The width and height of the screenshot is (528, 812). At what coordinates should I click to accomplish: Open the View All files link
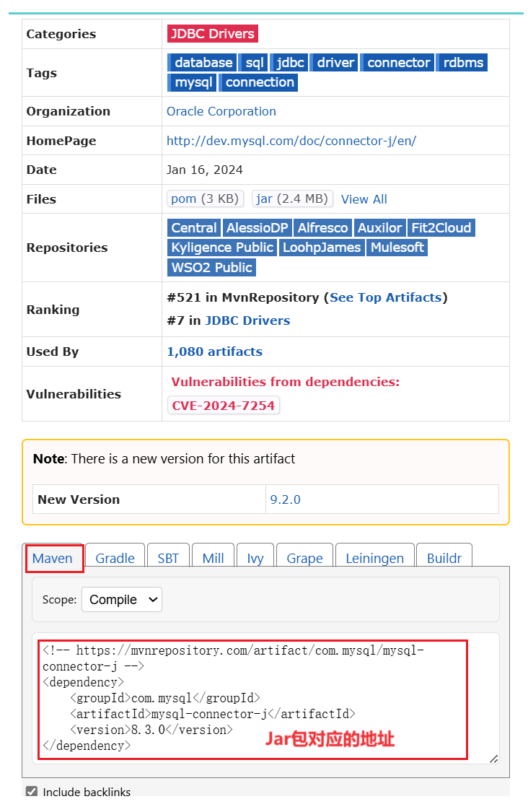point(364,199)
